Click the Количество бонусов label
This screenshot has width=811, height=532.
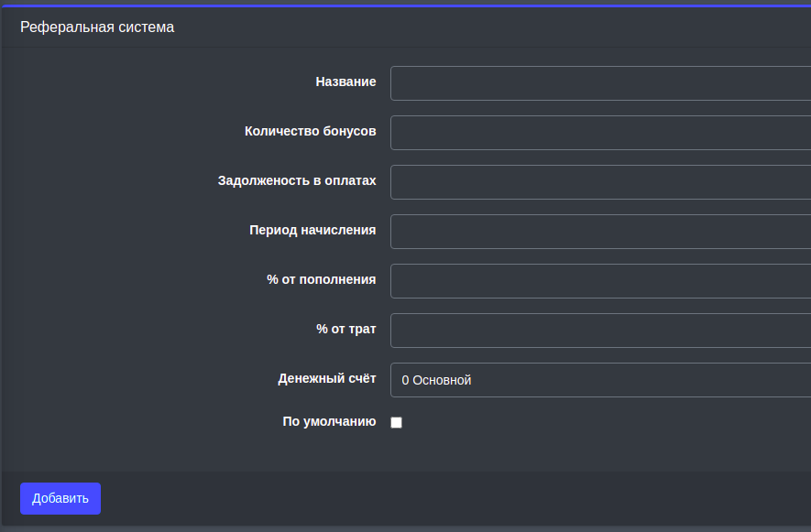(310, 131)
